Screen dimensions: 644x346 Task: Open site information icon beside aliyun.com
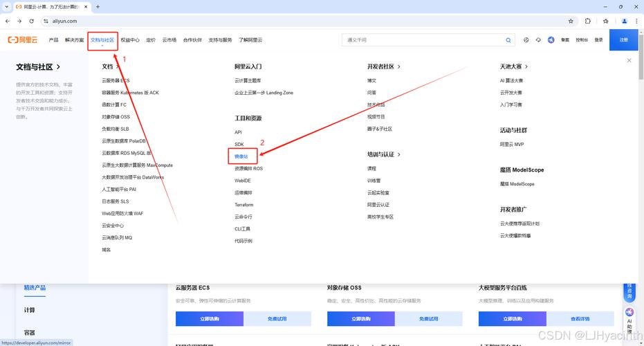pos(46,21)
